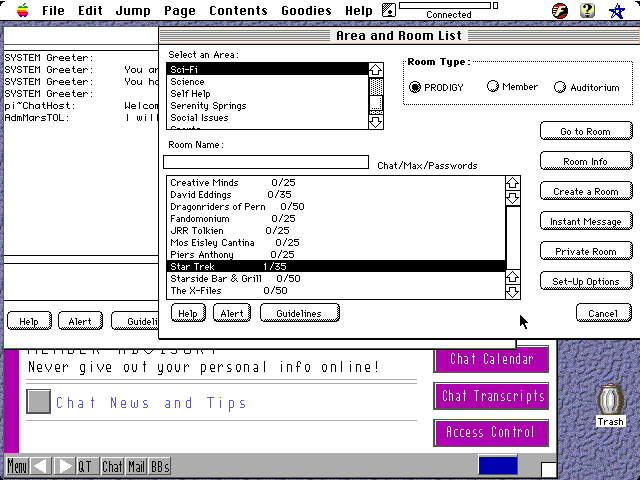Select the Serenity Springs area
The height and width of the screenshot is (480, 642).
click(x=268, y=106)
